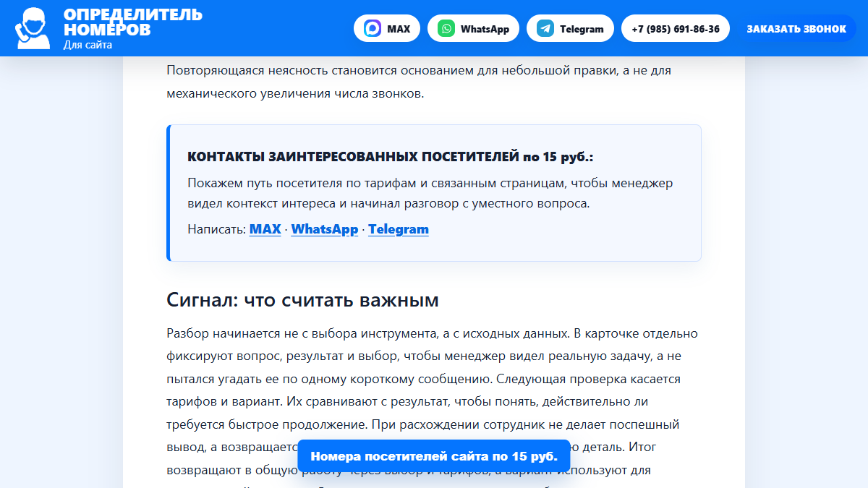This screenshot has height=488, width=868.
Task: Click the 'Написать:' label in contact box
Action: 217,229
